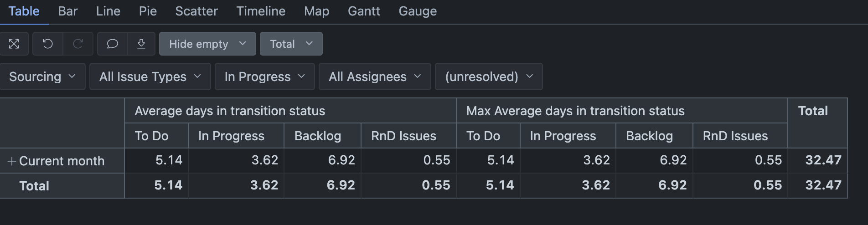Switch to the Gantt tab
This screenshot has width=868, height=225.
pos(364,11)
